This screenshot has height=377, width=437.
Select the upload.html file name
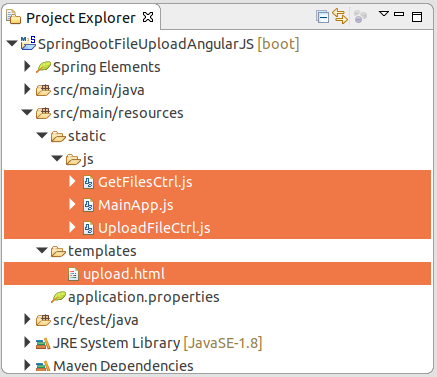[124, 274]
